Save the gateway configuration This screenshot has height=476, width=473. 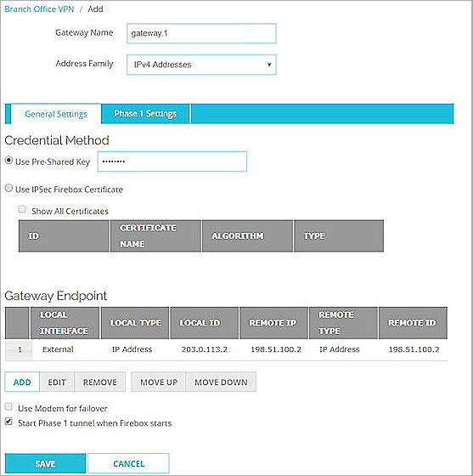pyautogui.click(x=46, y=463)
